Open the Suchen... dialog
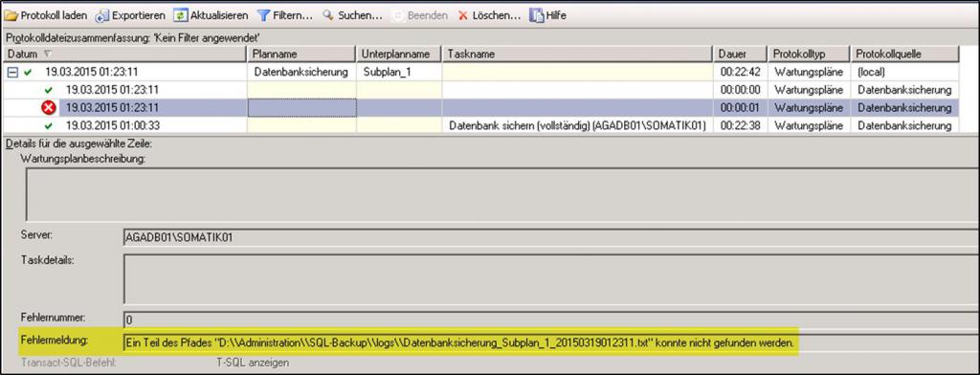Image resolution: width=980 pixels, height=375 pixels. (352, 15)
